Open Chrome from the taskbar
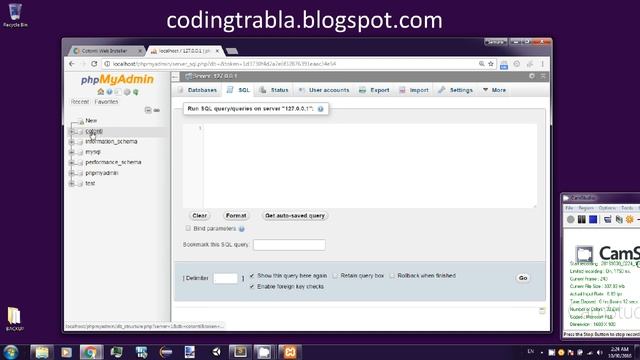 coord(91,352)
